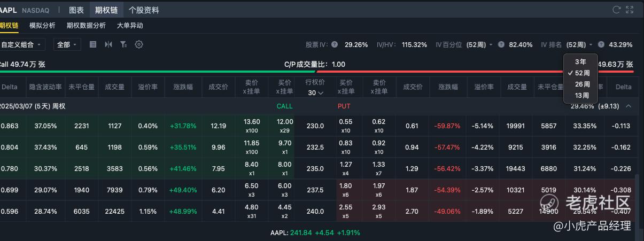Screen dimensions: 644x241
Task: Click the help icon beside IV 排名
Action: [601, 44]
